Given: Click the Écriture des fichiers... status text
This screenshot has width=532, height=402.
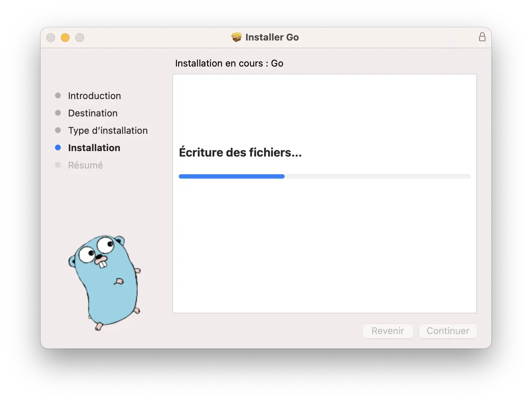Looking at the screenshot, I should [240, 152].
